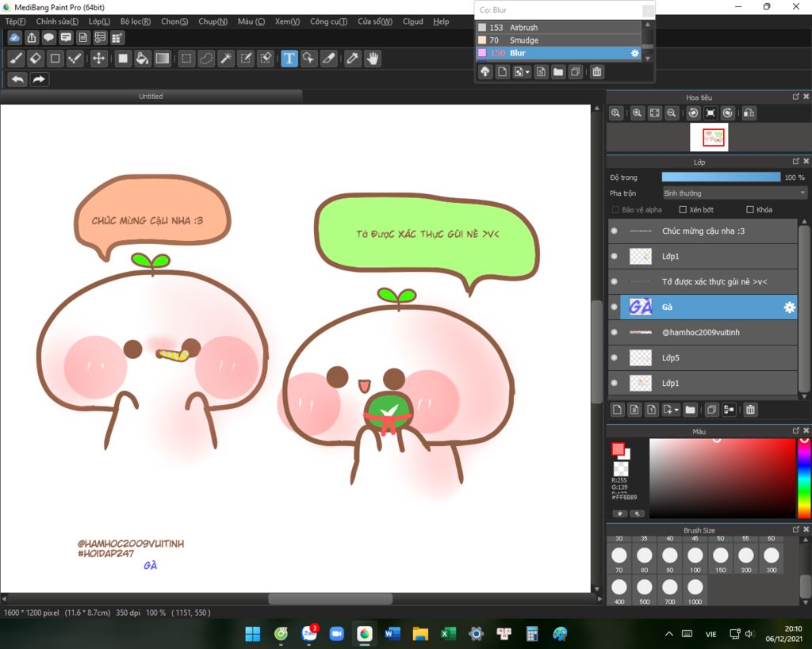
Task: Switch to the Untitled canvas tab
Action: (151, 96)
